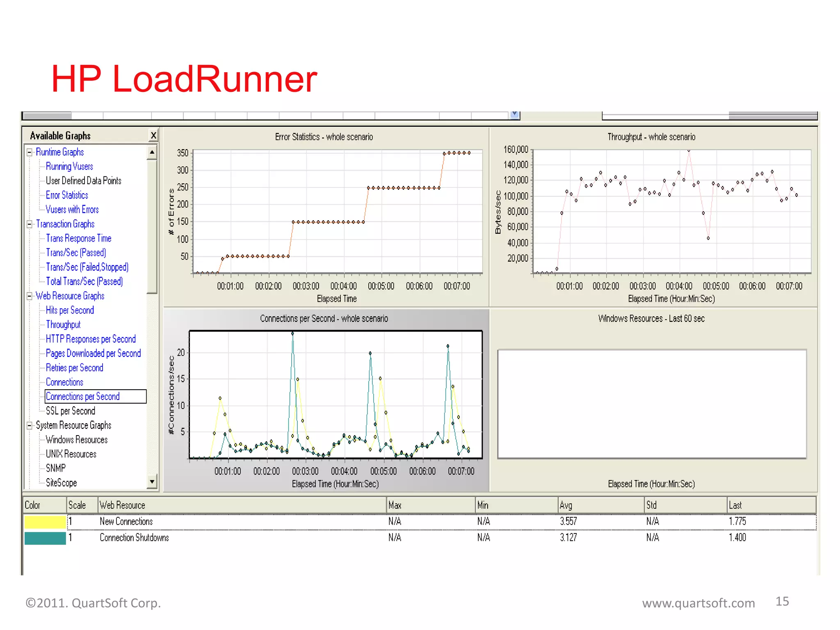Click the yellow New Connections color swatch
Image resolution: width=840 pixels, height=630 pixels.
(45, 522)
